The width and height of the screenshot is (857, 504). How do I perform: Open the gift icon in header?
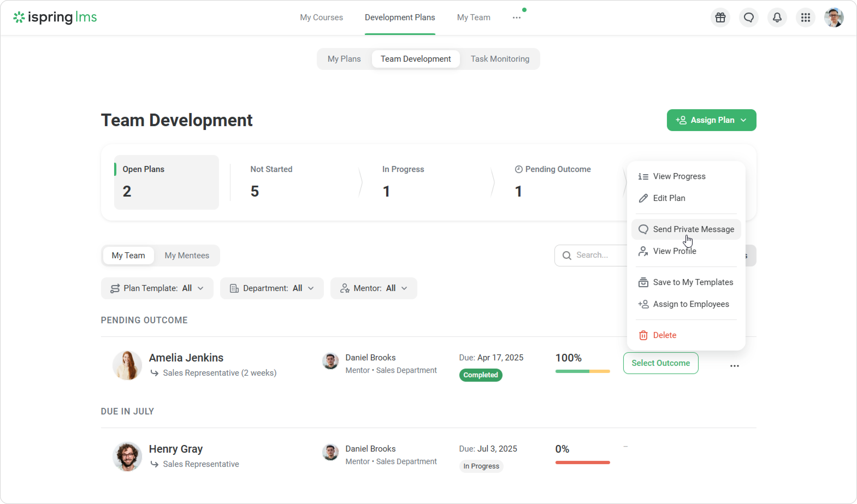[720, 17]
